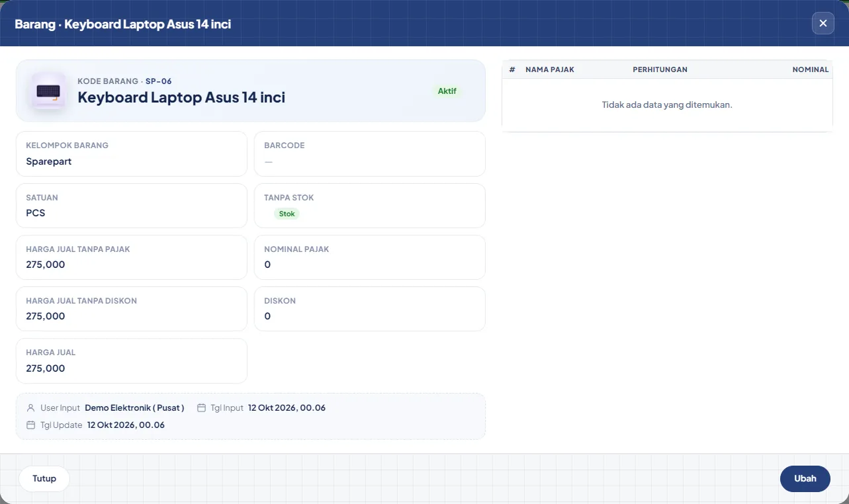
Task: Click the Kode Barang SP-06 text
Action: [124, 81]
